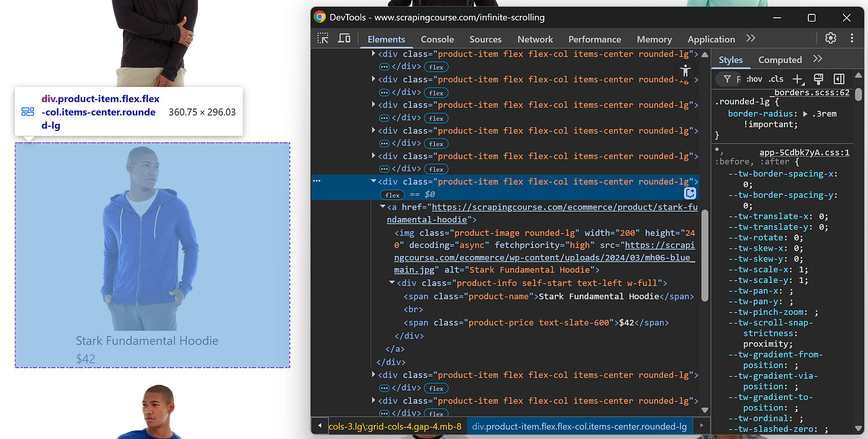Switch to the Console tab

[437, 39]
